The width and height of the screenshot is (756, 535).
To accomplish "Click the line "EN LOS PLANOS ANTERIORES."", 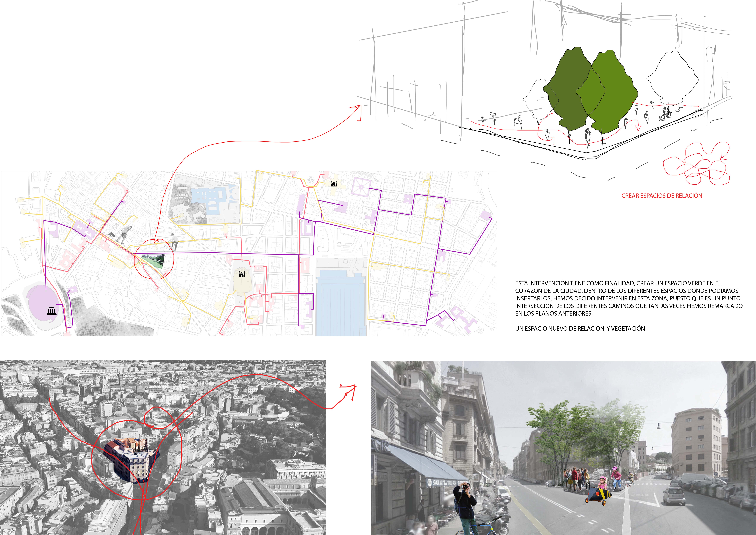I will (554, 313).
